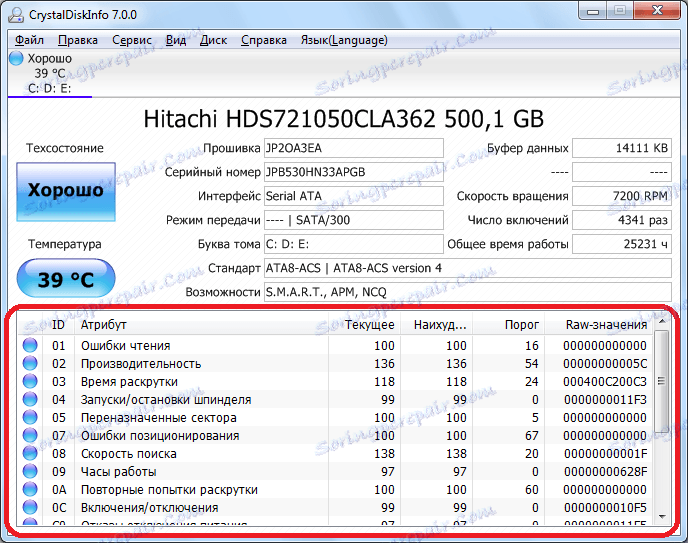Screen dimensions: 688x543
Task: Click status icon for Включения/отключения row
Action: point(30,507)
